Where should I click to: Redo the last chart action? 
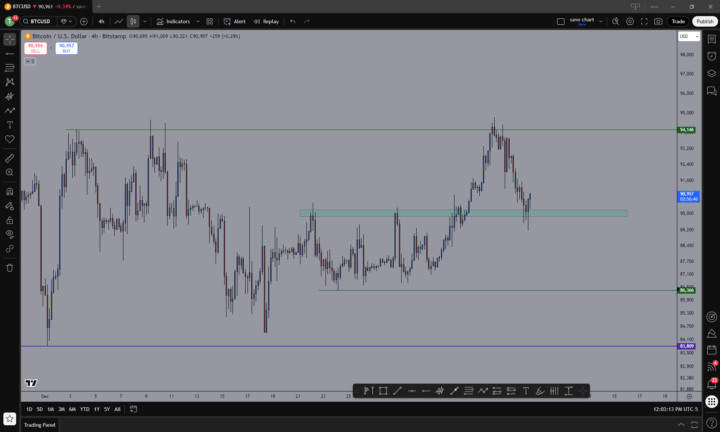click(x=307, y=22)
